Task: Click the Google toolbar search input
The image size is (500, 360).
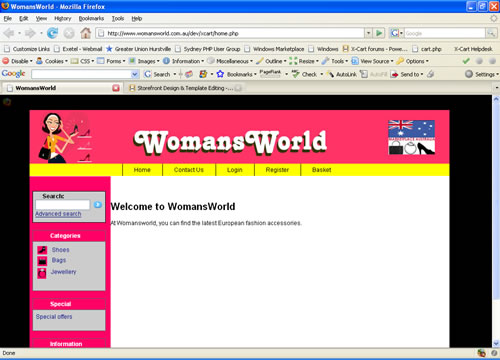Action: (x=85, y=74)
